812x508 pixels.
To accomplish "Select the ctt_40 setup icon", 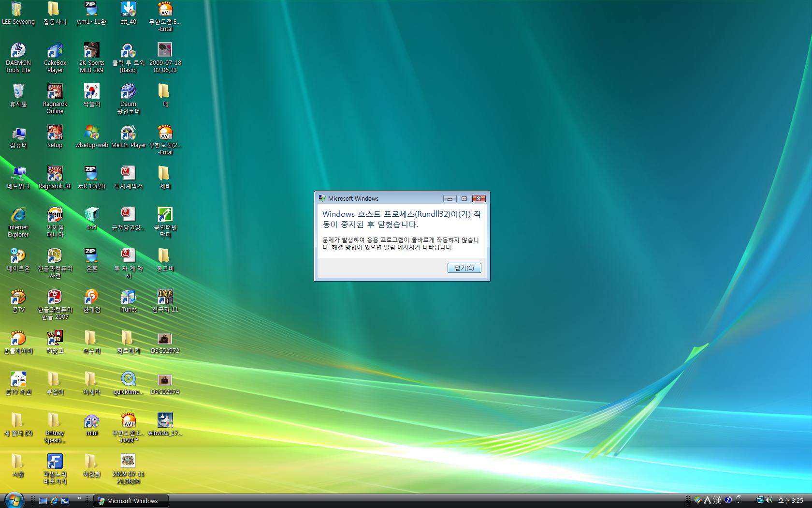I will point(129,13).
